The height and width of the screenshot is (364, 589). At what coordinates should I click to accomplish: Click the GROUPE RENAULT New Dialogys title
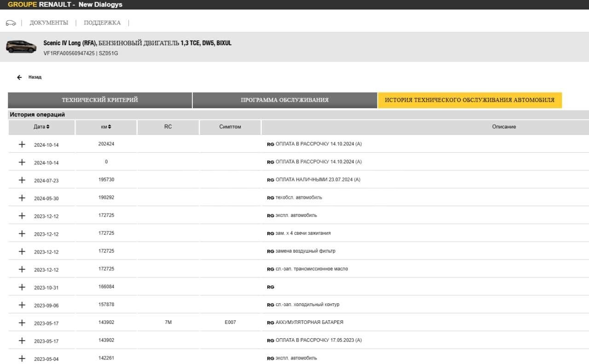click(65, 5)
